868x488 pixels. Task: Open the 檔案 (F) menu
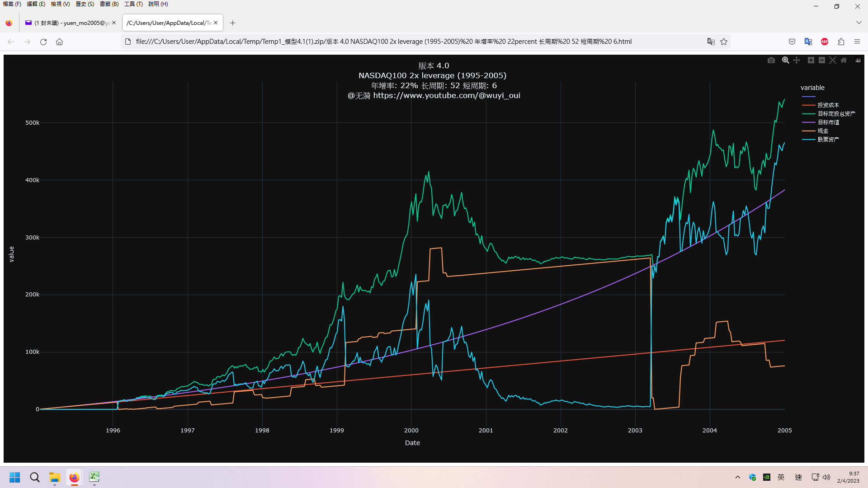click(12, 4)
